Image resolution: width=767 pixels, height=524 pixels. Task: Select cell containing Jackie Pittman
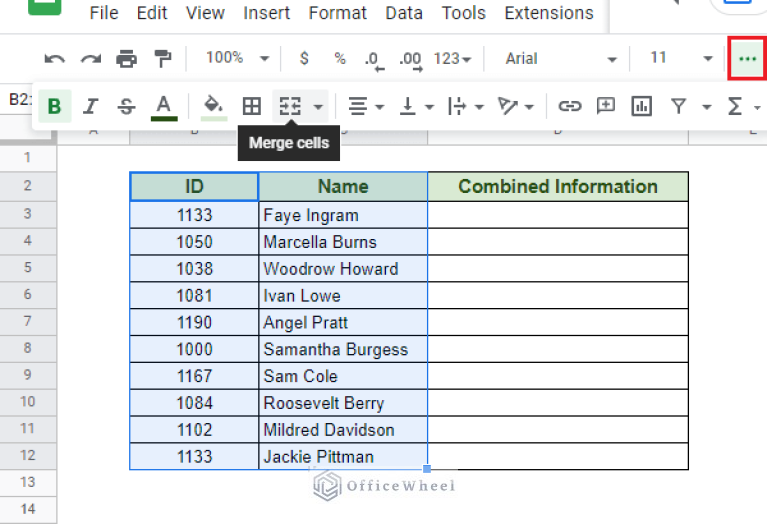[343, 457]
